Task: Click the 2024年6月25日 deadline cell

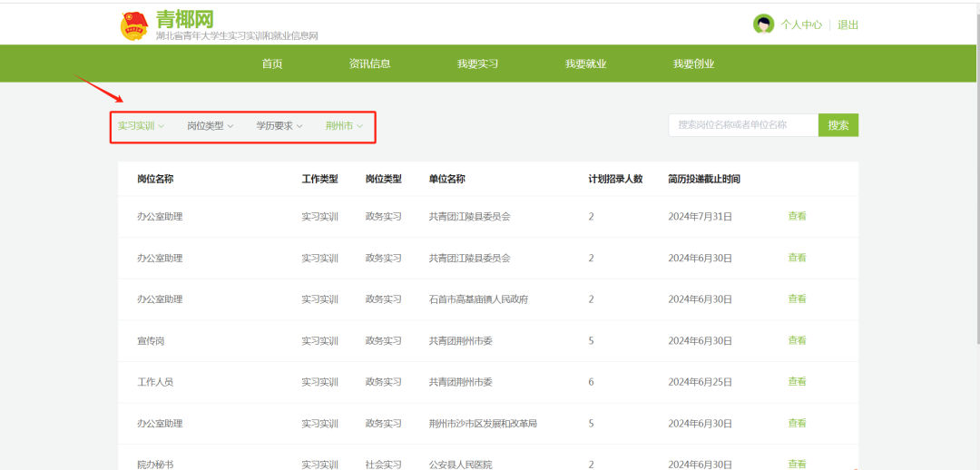Action: coord(700,382)
